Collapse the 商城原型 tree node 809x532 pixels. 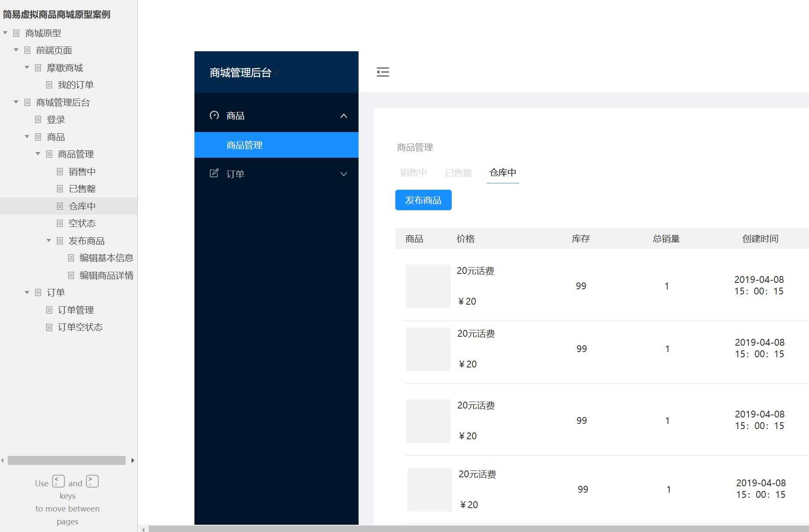tap(5, 33)
